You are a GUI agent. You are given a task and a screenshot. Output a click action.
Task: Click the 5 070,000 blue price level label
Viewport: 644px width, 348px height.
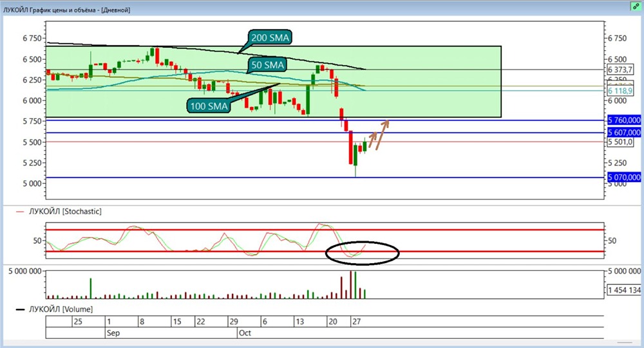623,178
